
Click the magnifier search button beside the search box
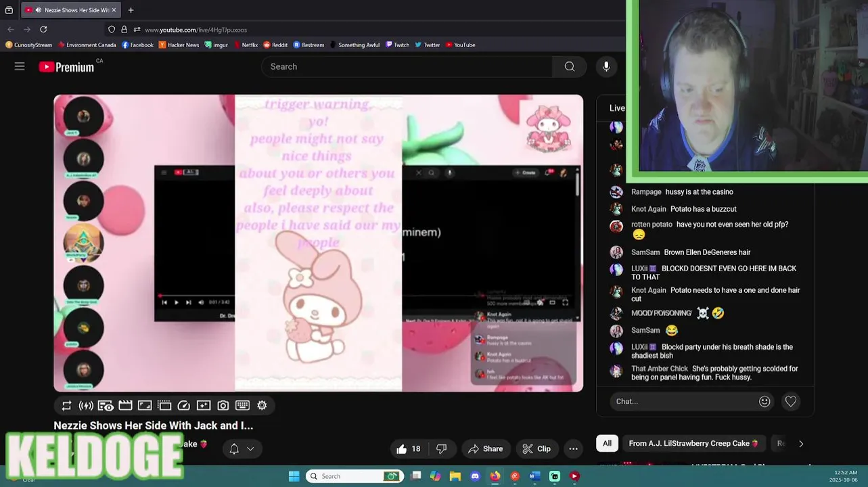(570, 66)
